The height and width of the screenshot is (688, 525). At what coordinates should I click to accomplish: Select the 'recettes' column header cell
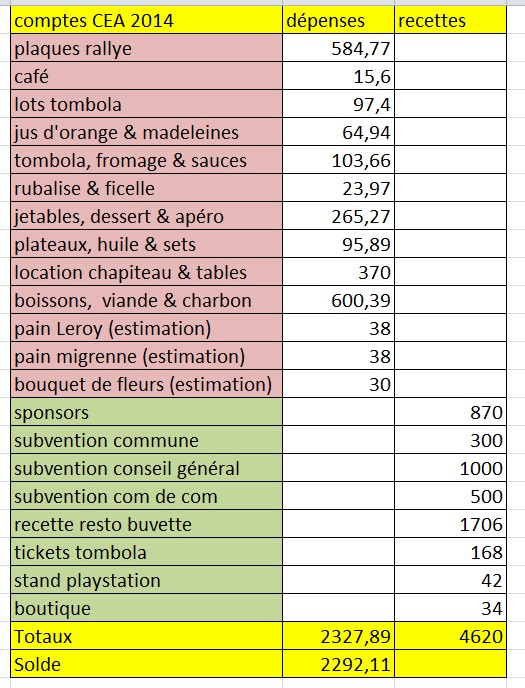click(450, 20)
